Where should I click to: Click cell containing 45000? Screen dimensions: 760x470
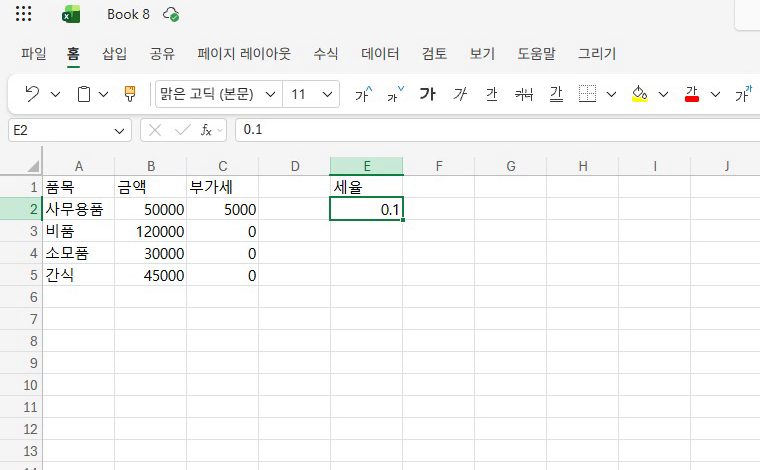(x=150, y=275)
